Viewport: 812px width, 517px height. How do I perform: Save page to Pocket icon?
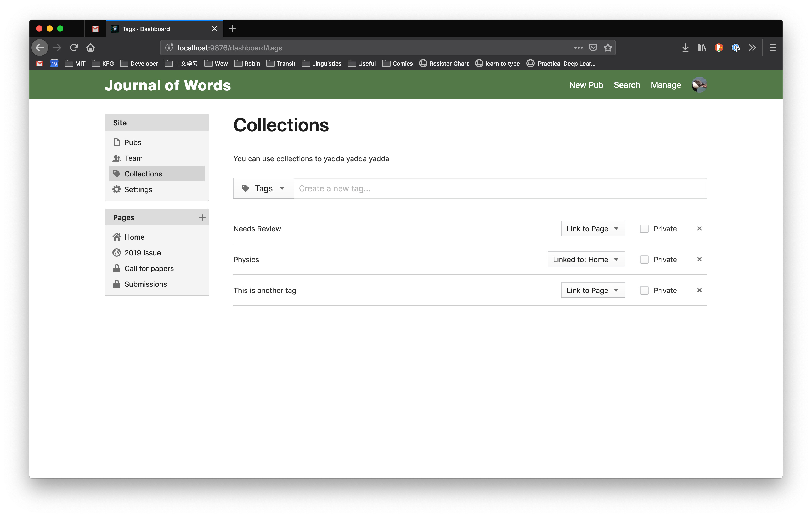point(593,48)
